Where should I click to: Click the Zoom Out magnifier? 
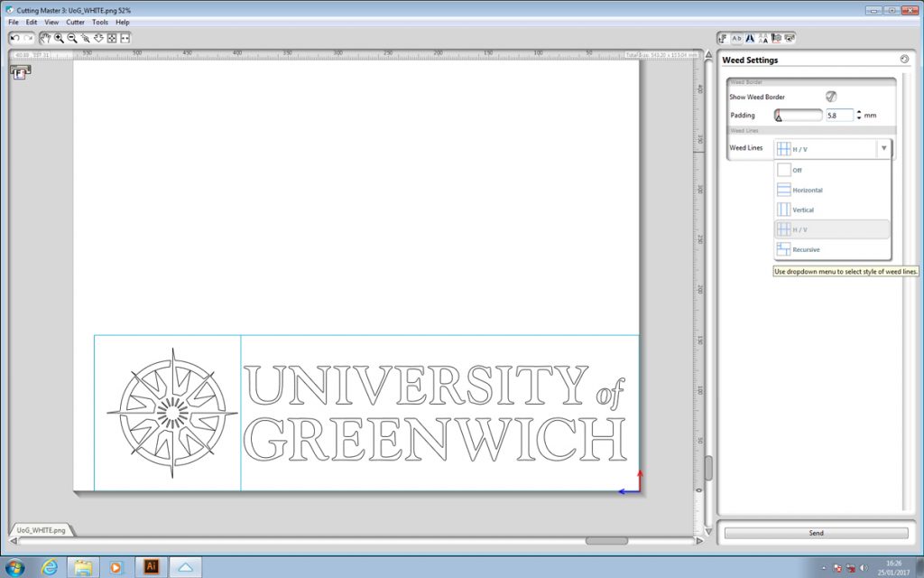[x=72, y=38]
